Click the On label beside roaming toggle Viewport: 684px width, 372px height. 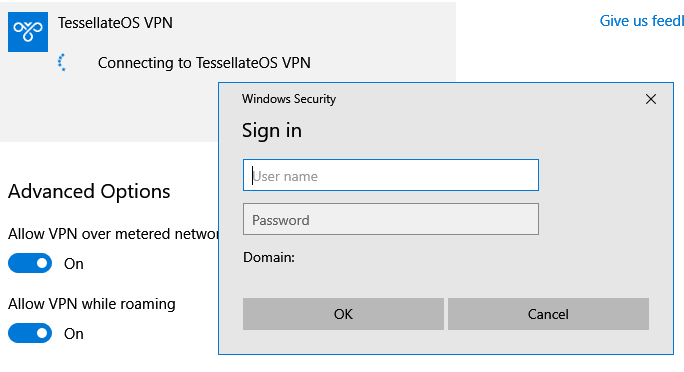pyautogui.click(x=74, y=334)
